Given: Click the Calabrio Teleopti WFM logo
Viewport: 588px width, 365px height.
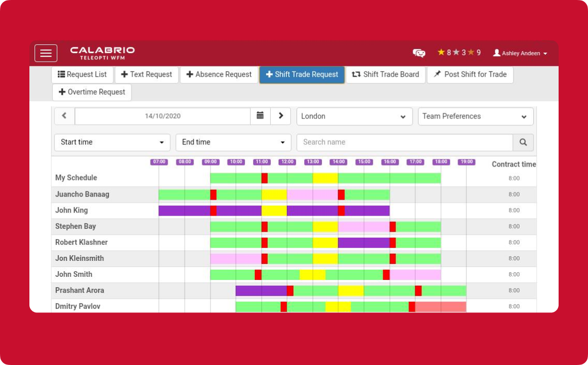Looking at the screenshot, I should click(102, 53).
